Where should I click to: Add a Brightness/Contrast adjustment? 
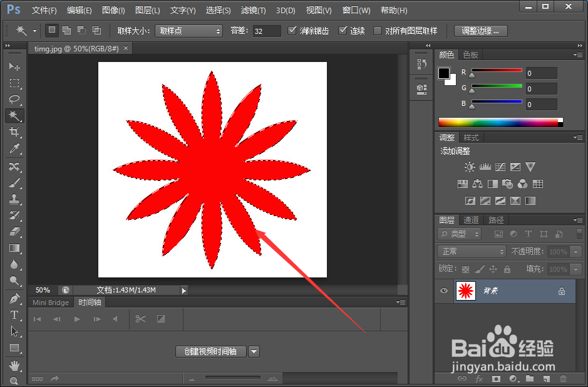(x=470, y=167)
